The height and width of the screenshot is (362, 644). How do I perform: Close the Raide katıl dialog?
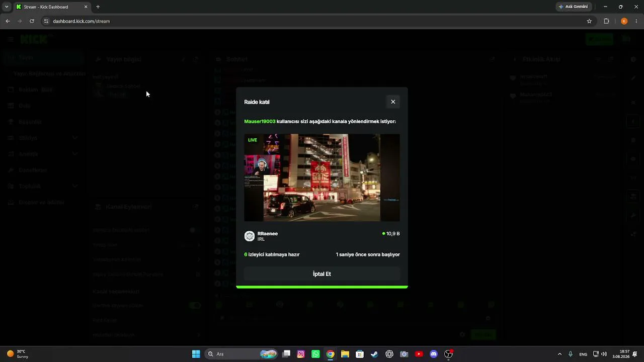coord(393,102)
